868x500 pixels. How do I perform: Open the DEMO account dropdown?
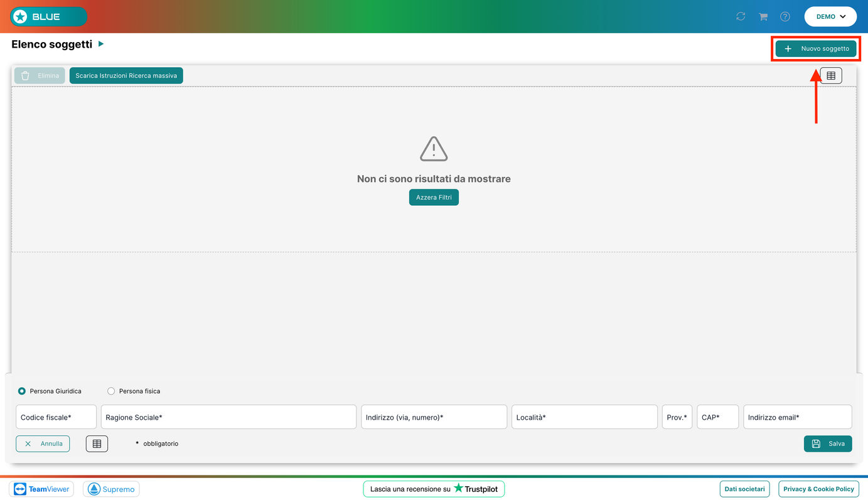[x=830, y=17]
